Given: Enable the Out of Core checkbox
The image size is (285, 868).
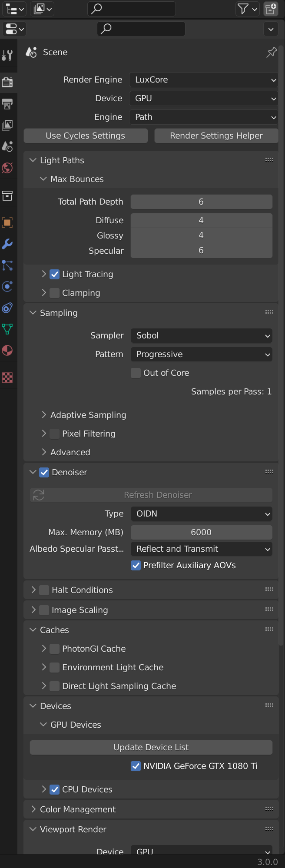Looking at the screenshot, I should 136,373.
